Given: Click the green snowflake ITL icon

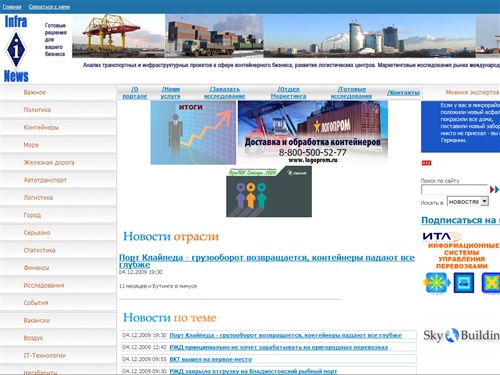Looking at the screenshot, I should (x=436, y=283).
